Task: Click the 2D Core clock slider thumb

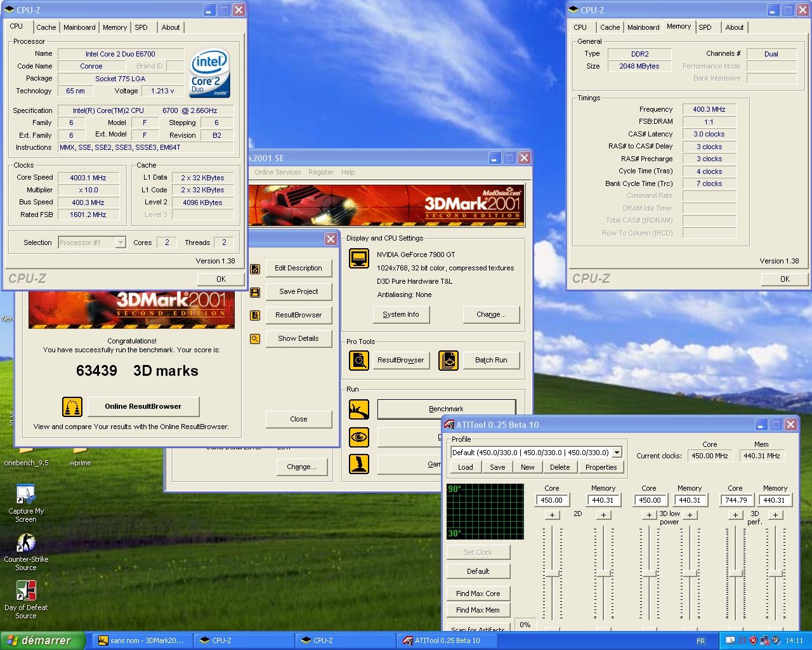Action: (553, 573)
